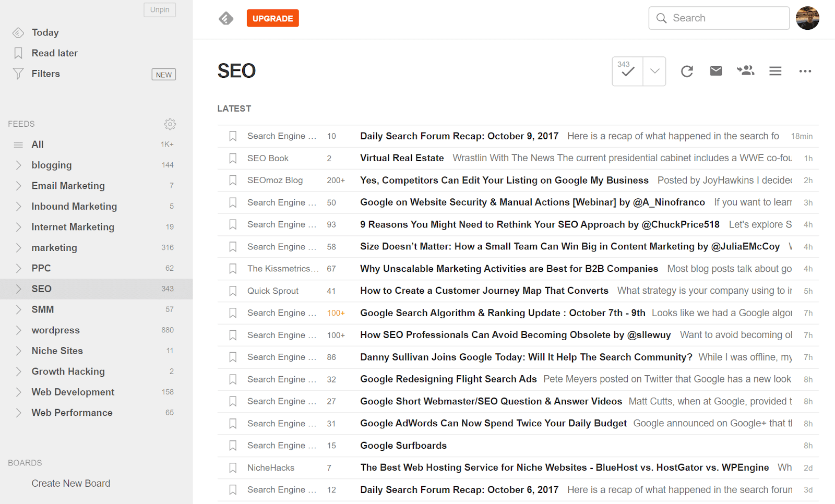Bookmark the Danny Sullivan Joins Google article
Viewport: 835px width, 504px height.
(233, 357)
